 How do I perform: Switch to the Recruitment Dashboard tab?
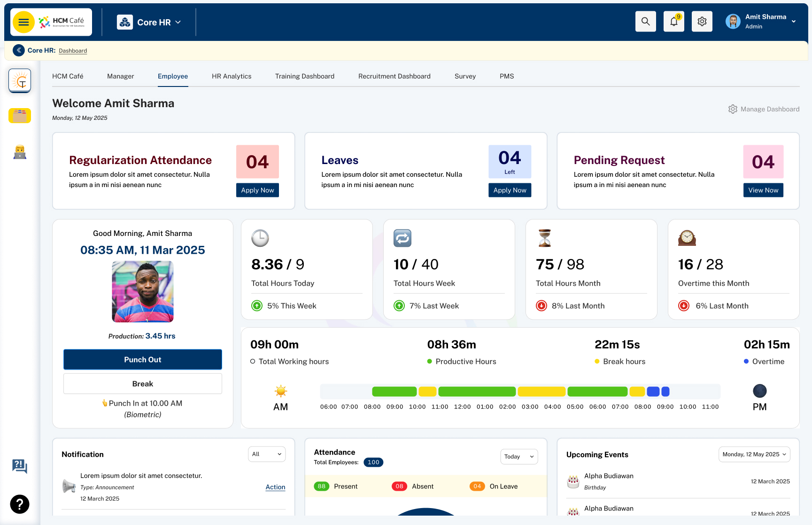coord(394,76)
